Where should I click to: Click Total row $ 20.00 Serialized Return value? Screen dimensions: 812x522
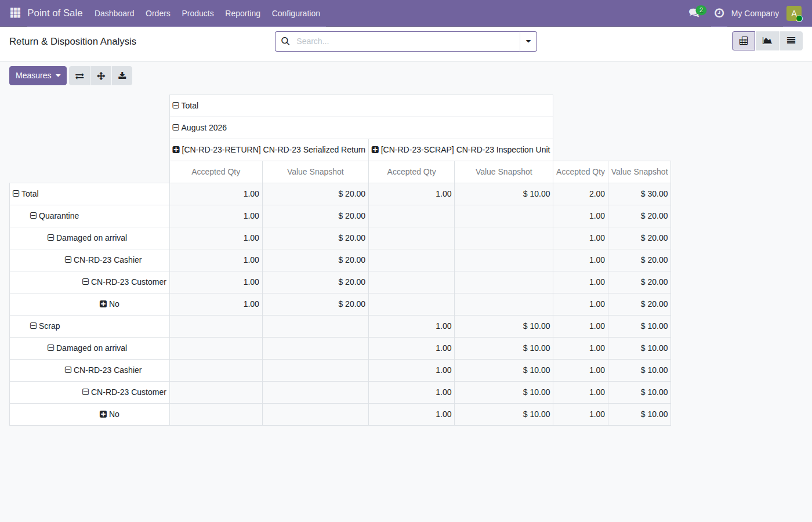(x=316, y=194)
